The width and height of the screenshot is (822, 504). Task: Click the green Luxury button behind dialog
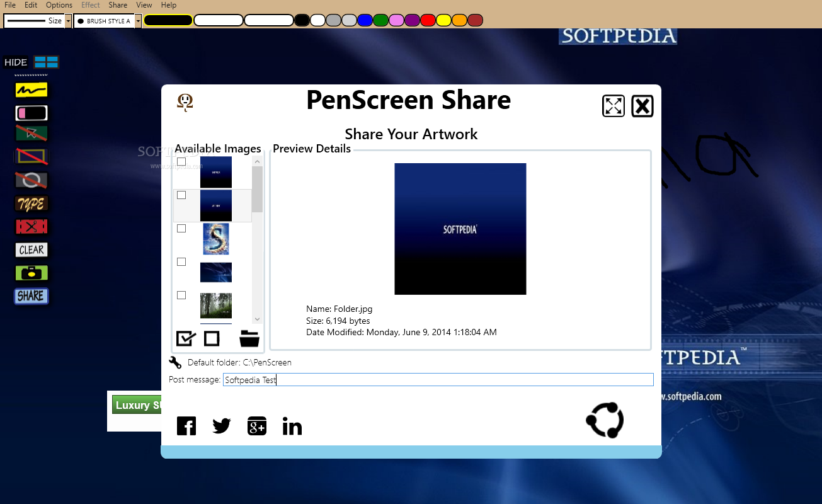click(x=137, y=405)
